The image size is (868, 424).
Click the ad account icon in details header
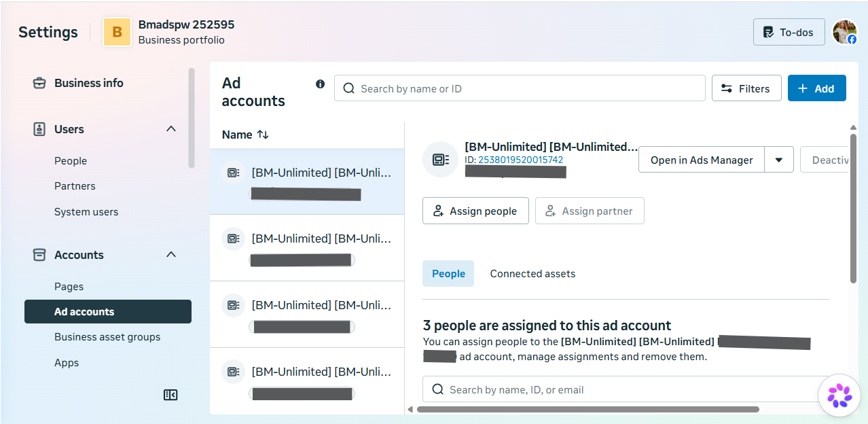[440, 160]
